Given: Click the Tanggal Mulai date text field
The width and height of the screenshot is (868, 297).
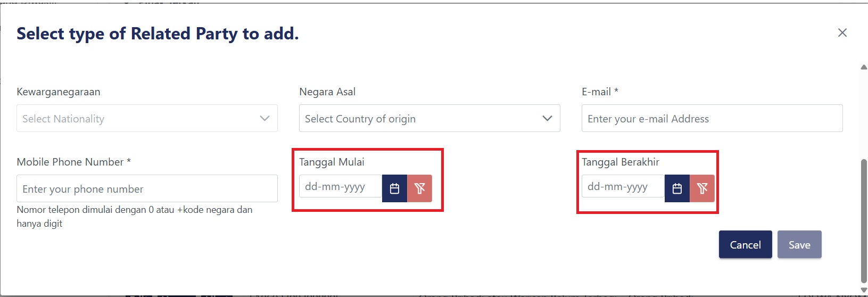Looking at the screenshot, I should pos(340,187).
